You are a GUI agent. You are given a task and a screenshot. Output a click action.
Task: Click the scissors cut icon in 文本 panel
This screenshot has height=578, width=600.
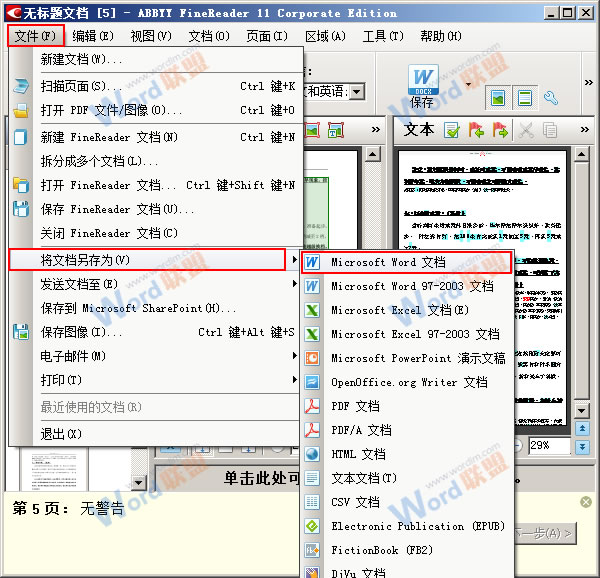526,131
